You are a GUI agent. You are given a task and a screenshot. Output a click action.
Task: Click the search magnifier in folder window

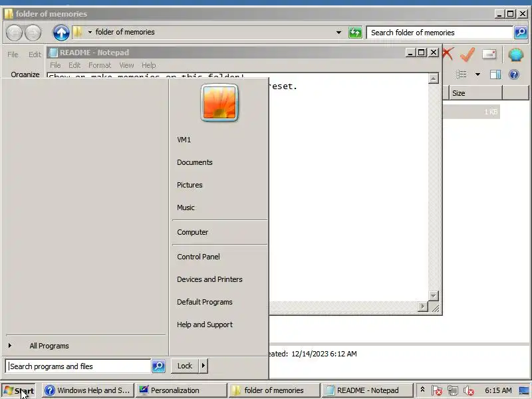point(521,33)
